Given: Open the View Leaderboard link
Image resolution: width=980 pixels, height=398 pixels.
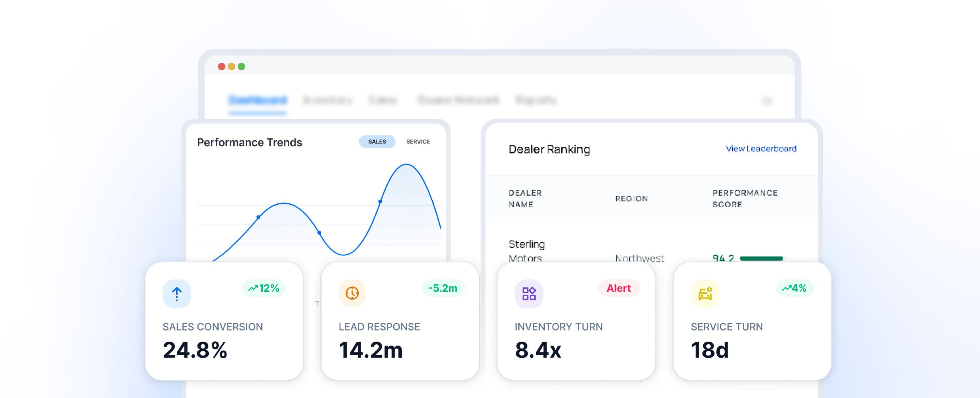Looking at the screenshot, I should coord(761,149).
